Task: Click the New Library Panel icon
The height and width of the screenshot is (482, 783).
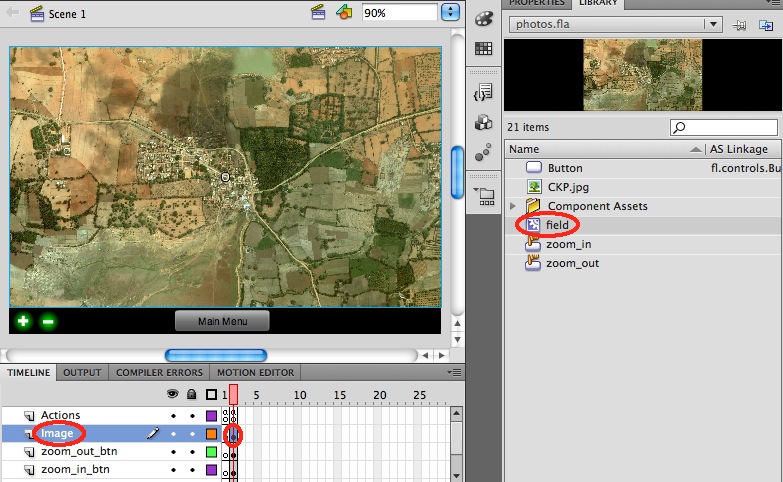Action: [766, 25]
